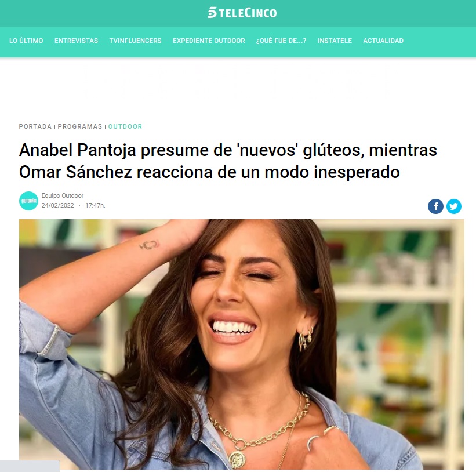This screenshot has width=476, height=472.
Task: Go to the ENTREVISTAS section
Action: [76, 41]
